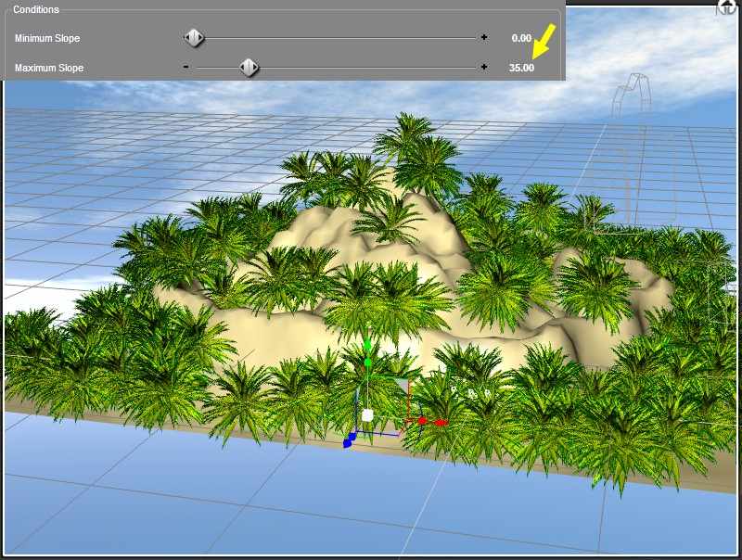Viewport: 742px width, 560px height.
Task: Increase Minimum Slope with plus button
Action: (x=483, y=37)
